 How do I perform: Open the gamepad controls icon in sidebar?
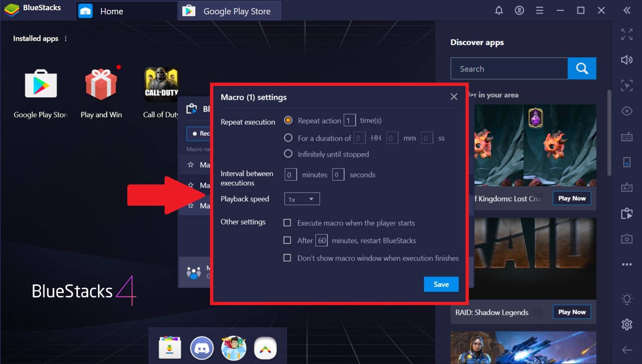(x=627, y=188)
